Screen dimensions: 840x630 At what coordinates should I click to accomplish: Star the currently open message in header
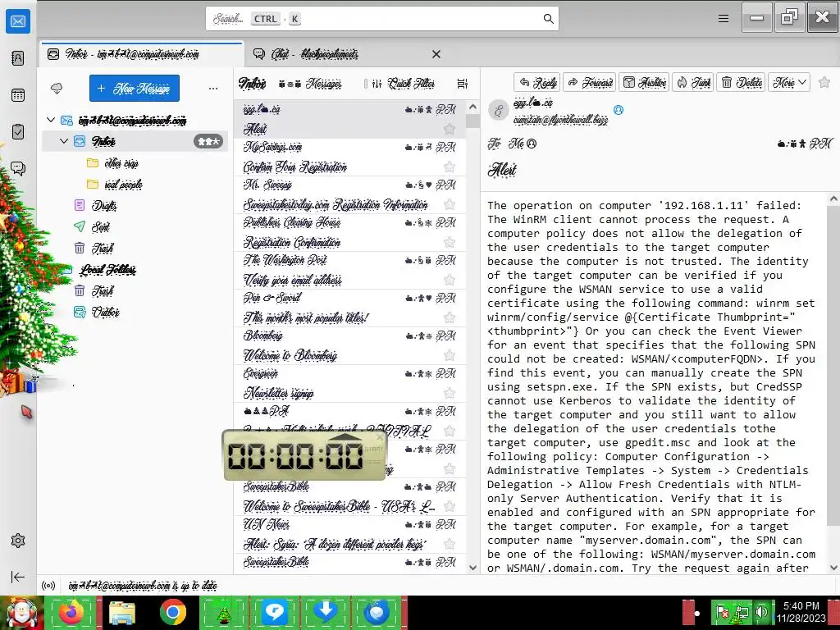pos(824,83)
